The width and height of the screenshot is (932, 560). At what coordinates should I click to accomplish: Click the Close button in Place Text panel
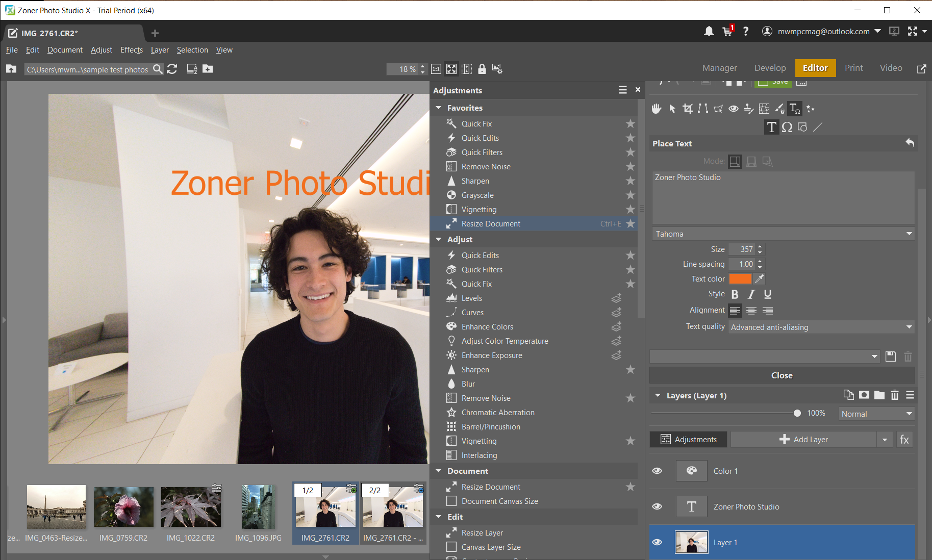(782, 375)
